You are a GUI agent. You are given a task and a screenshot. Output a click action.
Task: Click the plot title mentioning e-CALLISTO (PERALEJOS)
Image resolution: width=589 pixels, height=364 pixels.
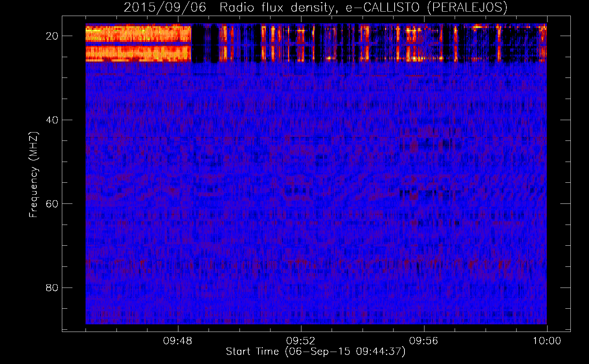tap(316, 7)
